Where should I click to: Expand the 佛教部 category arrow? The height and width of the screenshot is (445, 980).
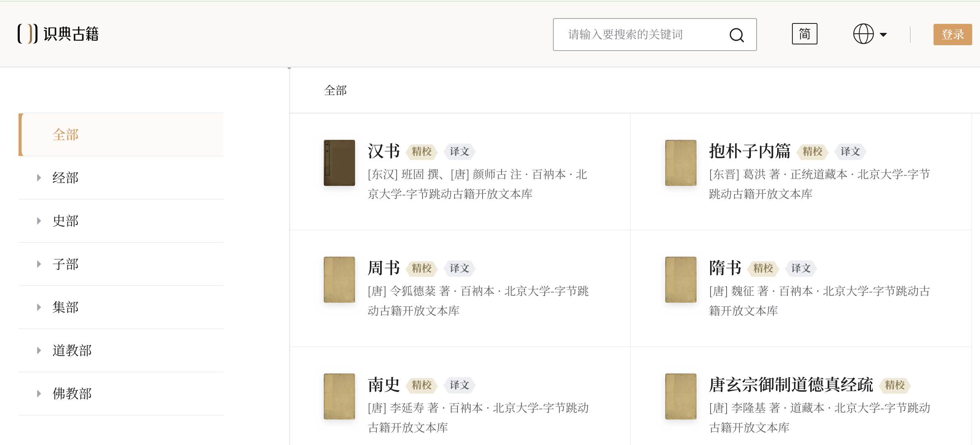click(39, 394)
